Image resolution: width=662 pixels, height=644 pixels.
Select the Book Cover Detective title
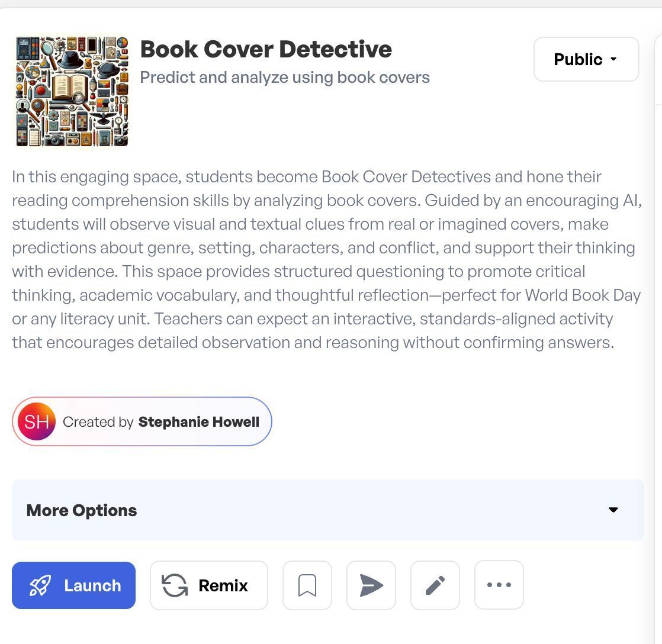tap(266, 49)
